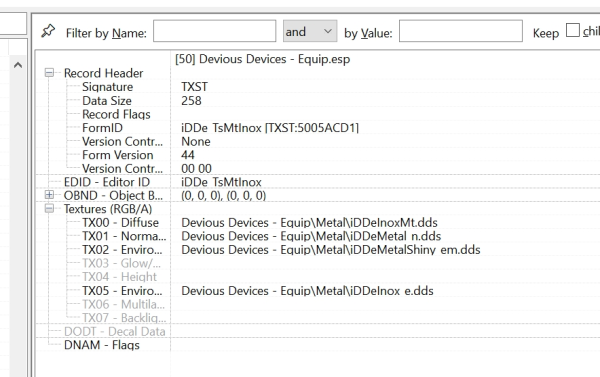Click the 00 00 version control value
Viewport: 600px width, 377px height.
[x=196, y=169]
